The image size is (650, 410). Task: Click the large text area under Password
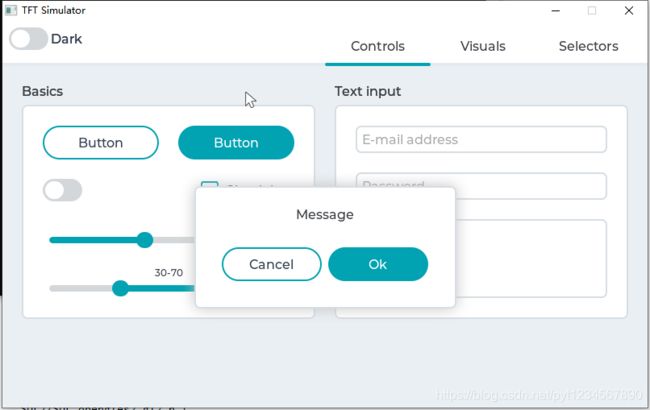point(531,258)
